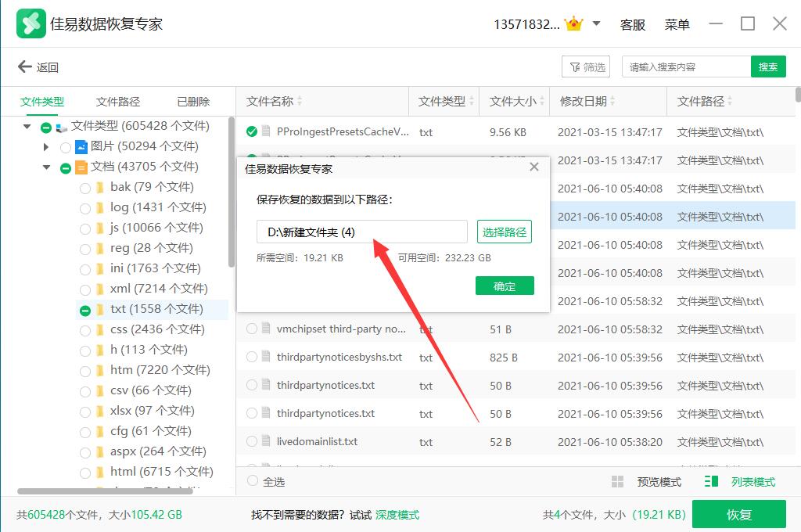Toggle the 文档 category checkbox
The image size is (801, 532).
tap(66, 168)
